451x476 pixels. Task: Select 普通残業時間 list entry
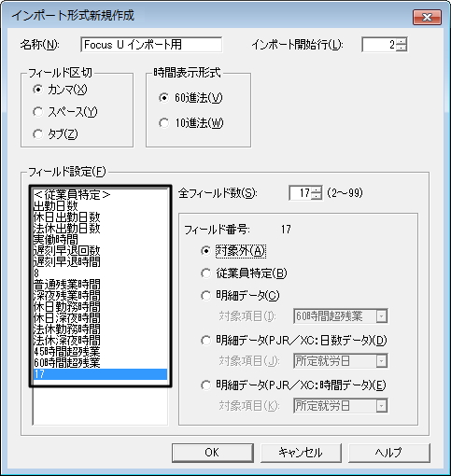point(100,284)
